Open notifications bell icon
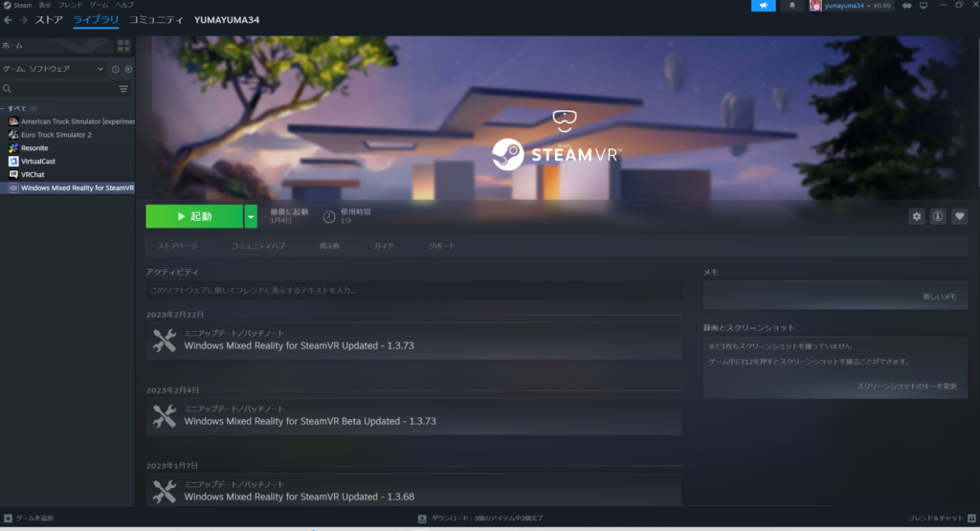 click(791, 6)
